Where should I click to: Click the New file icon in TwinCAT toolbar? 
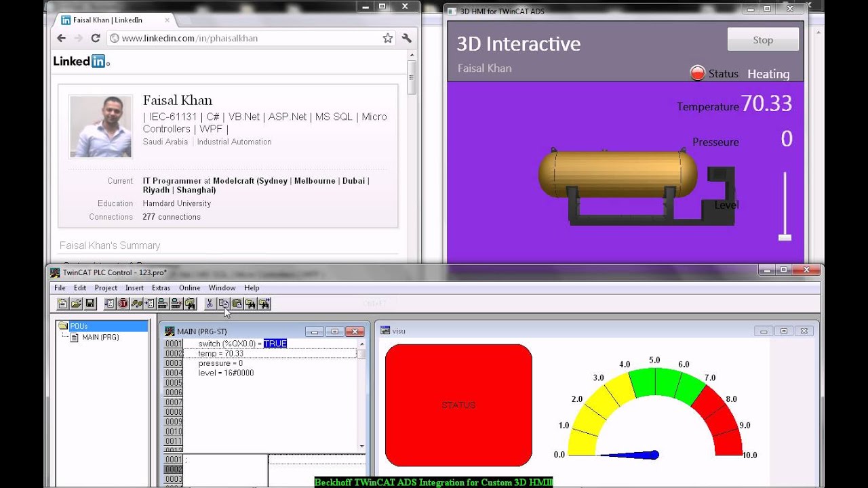point(63,304)
